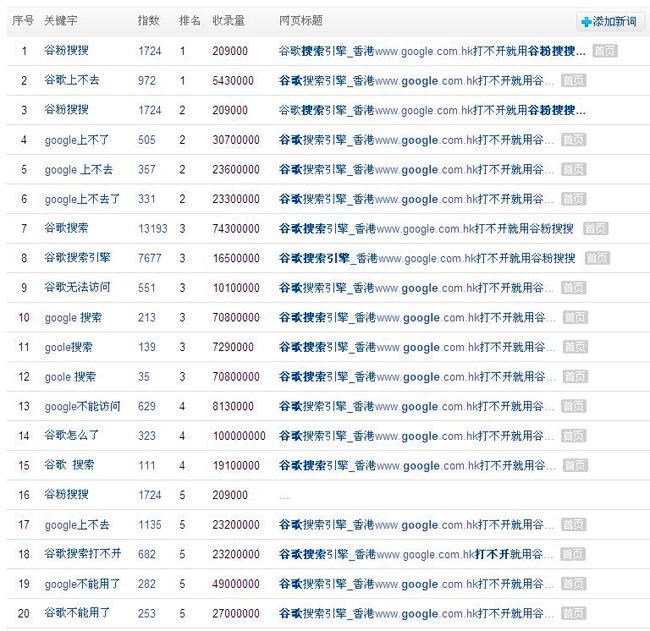Click 首页 badge in google 搜索 row 10

575,318
